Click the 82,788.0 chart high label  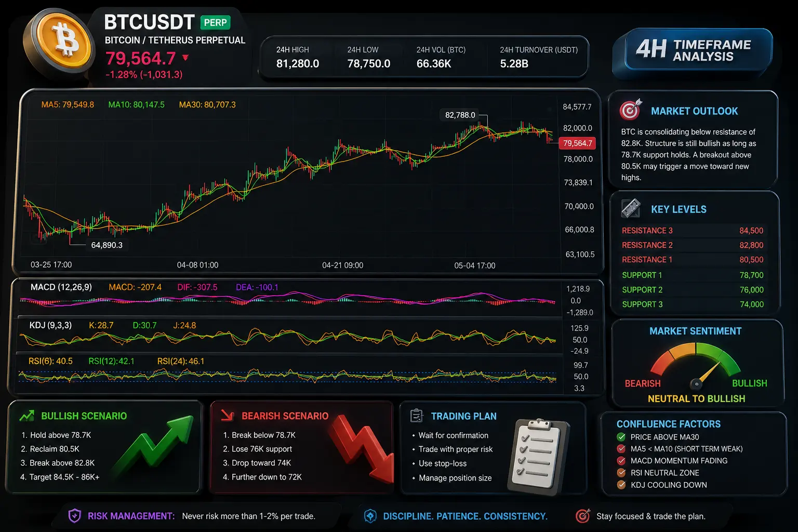[x=460, y=115]
